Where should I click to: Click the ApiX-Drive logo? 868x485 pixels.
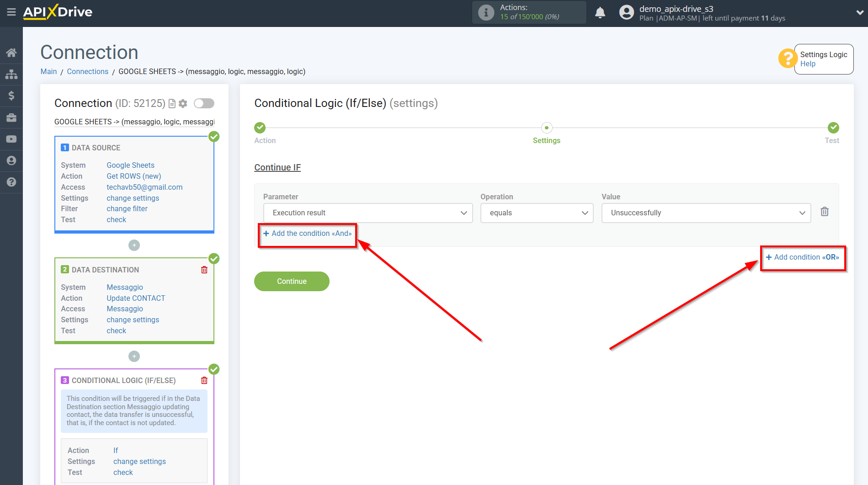[x=58, y=12]
